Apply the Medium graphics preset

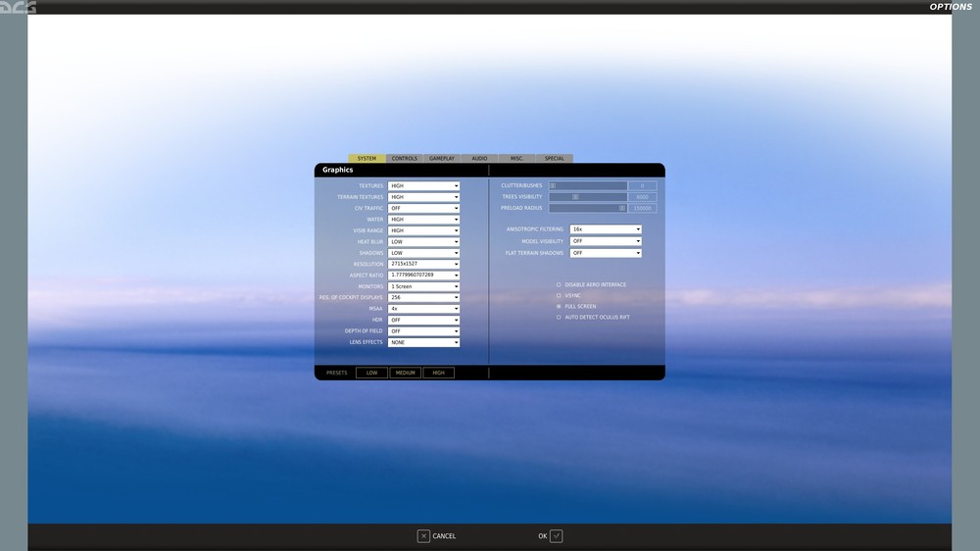(x=405, y=373)
